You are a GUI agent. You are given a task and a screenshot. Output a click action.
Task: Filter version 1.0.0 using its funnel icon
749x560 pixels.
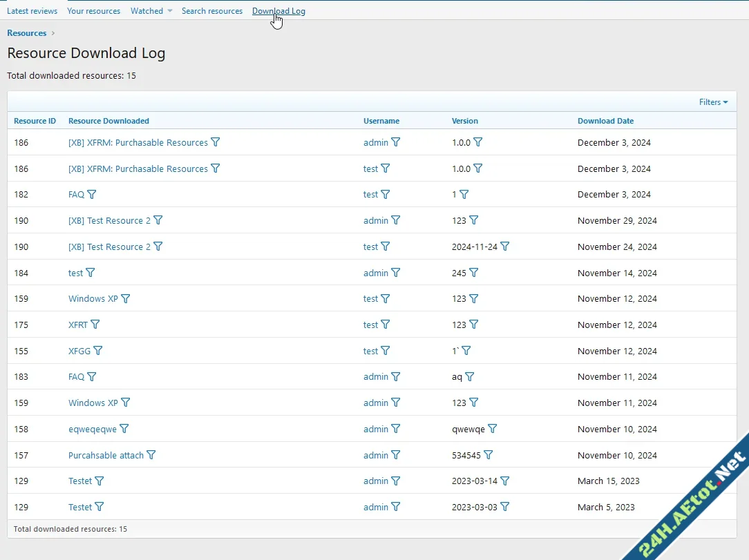[477, 142]
